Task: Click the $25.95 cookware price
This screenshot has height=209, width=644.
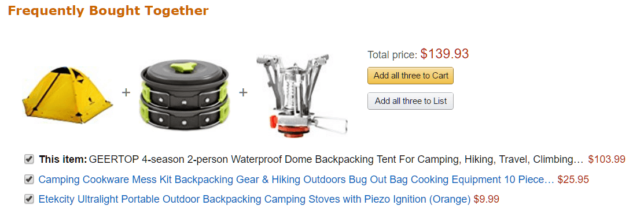Action: (573, 180)
